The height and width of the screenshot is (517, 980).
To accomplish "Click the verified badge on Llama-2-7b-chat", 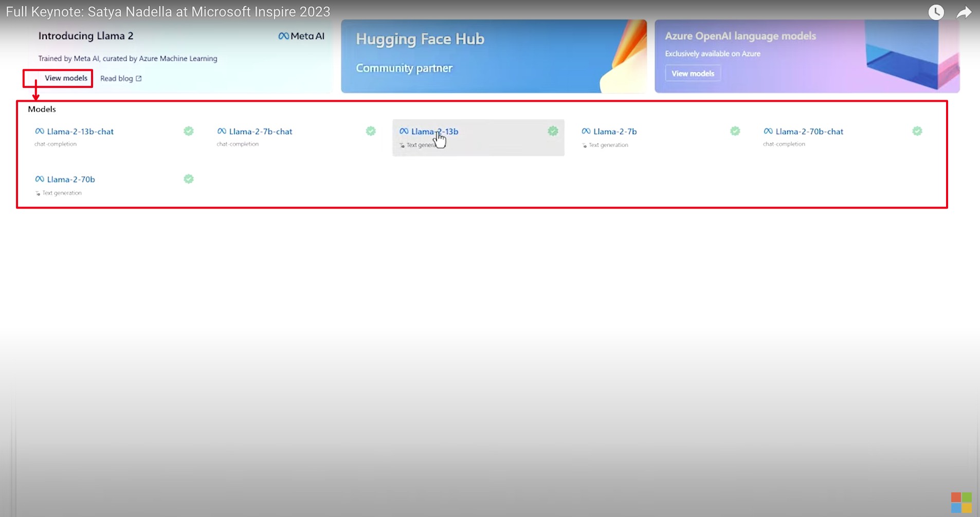I will pos(371,131).
